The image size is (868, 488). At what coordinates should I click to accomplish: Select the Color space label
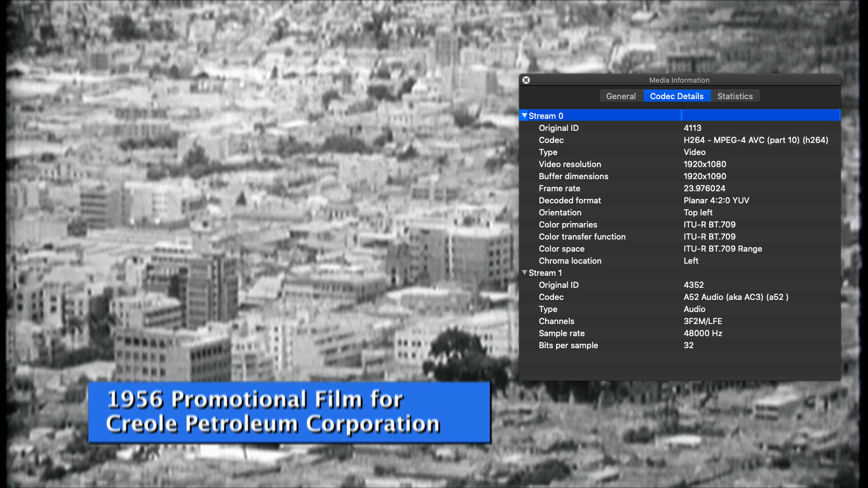(x=562, y=248)
